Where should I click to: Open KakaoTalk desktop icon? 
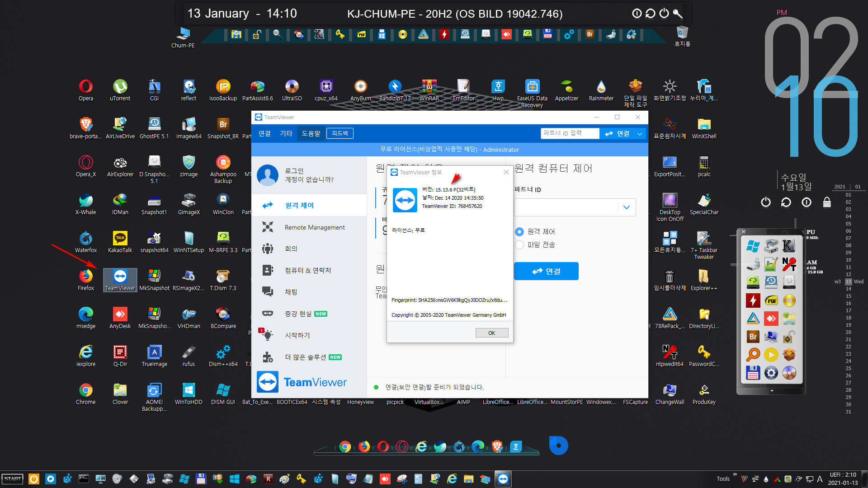click(120, 241)
